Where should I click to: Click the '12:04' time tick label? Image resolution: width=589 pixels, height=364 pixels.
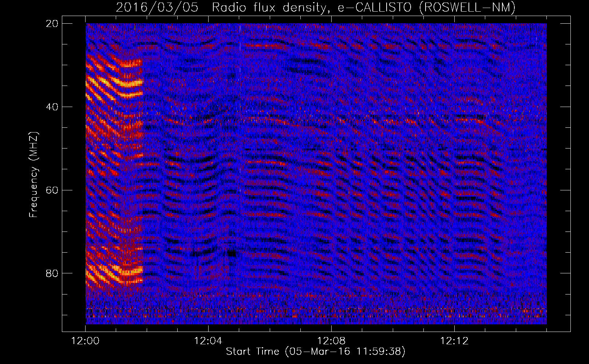click(208, 341)
